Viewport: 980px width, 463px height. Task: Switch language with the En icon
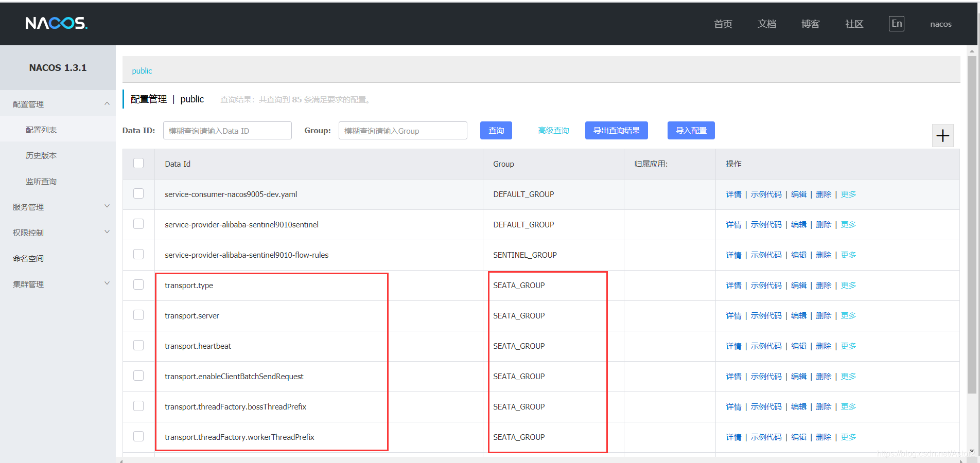pos(897,24)
